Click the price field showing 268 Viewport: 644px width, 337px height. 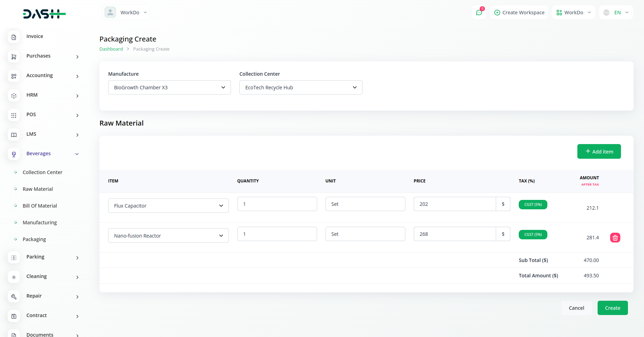[454, 234]
